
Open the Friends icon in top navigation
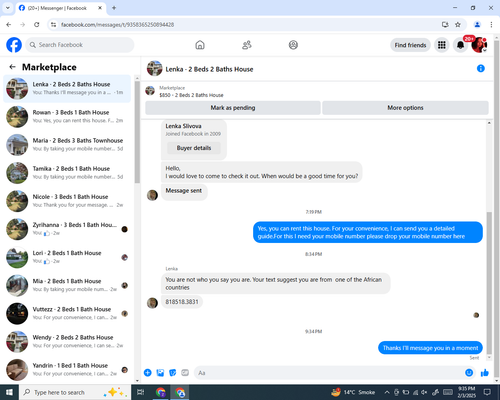247,45
